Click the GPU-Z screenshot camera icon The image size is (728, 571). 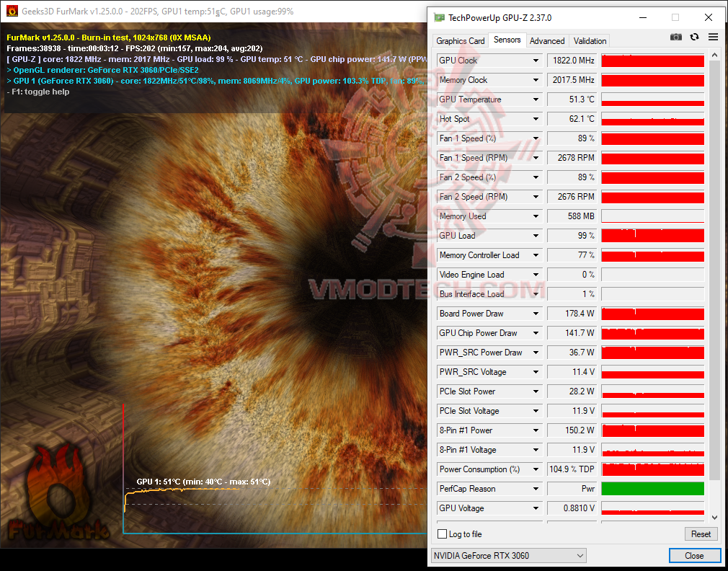[x=675, y=37]
